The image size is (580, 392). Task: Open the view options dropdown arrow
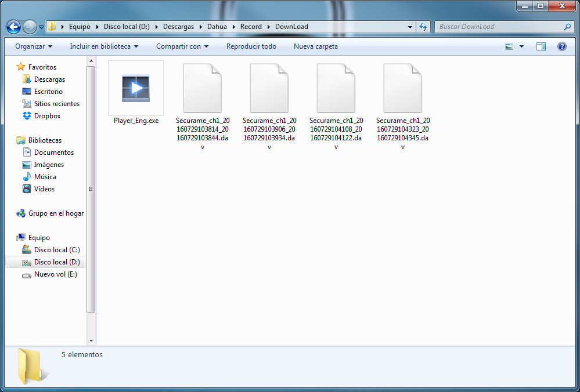point(521,46)
